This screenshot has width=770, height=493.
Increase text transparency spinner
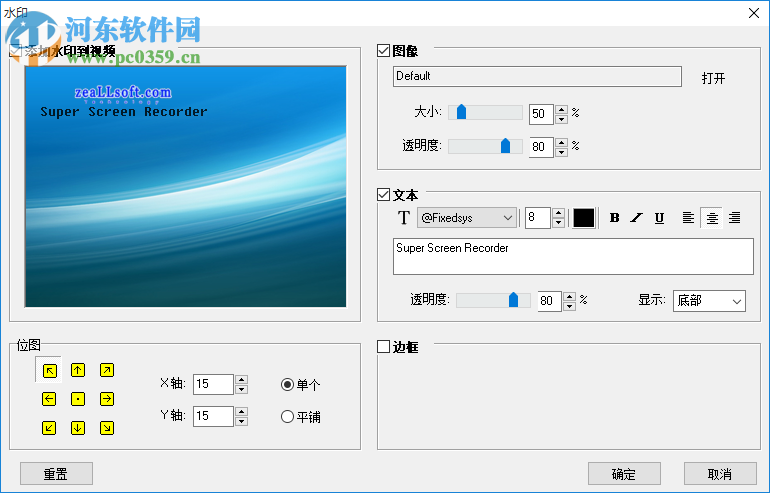coord(569,296)
